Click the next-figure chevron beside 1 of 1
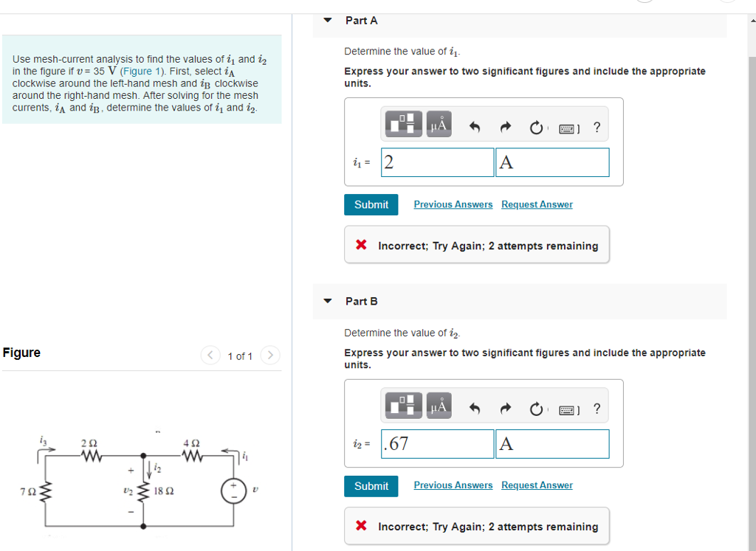 click(x=270, y=355)
